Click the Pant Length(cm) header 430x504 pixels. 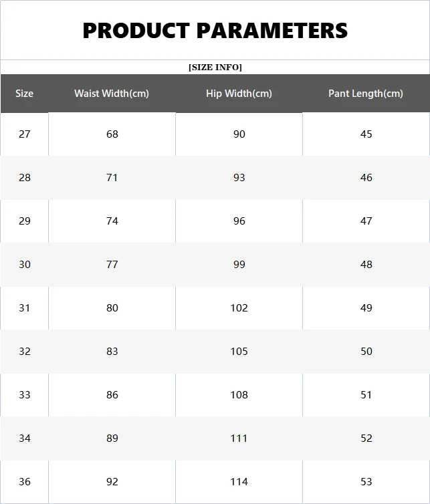pos(366,94)
